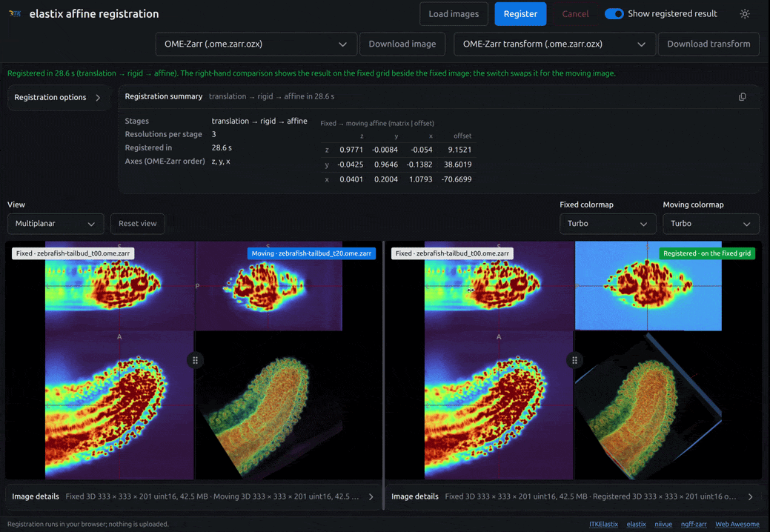Click the Load images button
Screen dimensions: 770x532
tap(454, 14)
